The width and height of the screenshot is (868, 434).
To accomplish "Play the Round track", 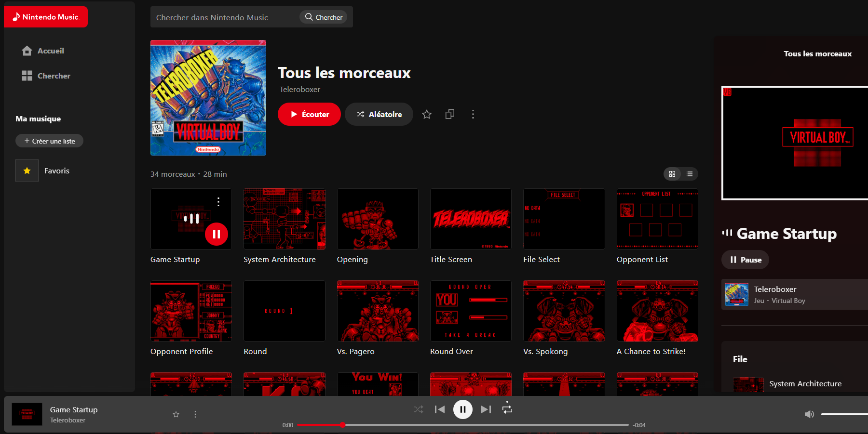I will [x=285, y=311].
